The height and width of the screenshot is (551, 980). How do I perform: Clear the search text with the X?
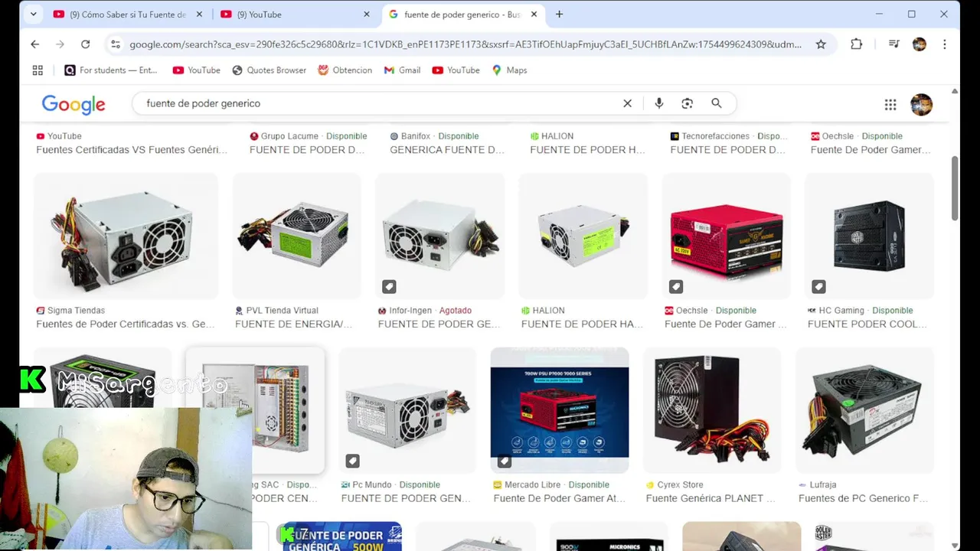click(x=627, y=103)
